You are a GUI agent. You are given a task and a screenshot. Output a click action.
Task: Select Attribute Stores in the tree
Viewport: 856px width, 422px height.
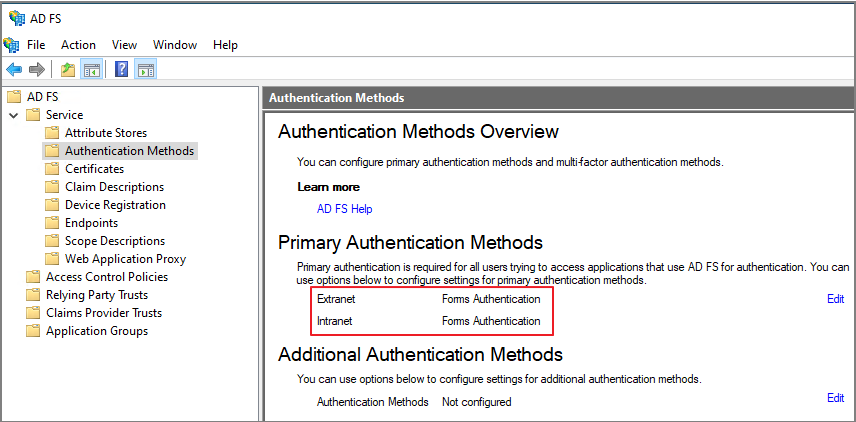(x=106, y=133)
